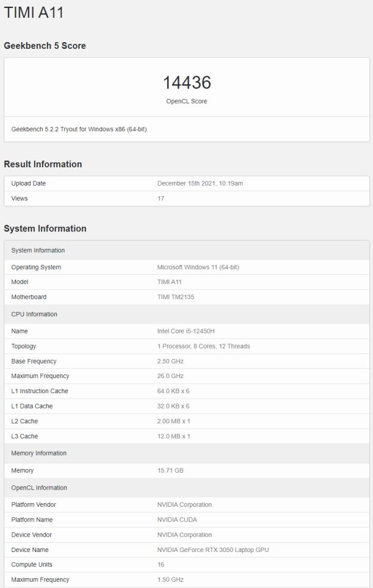The width and height of the screenshot is (373, 588).
Task: Click the Memory Information subheader row
Action: 187,454
